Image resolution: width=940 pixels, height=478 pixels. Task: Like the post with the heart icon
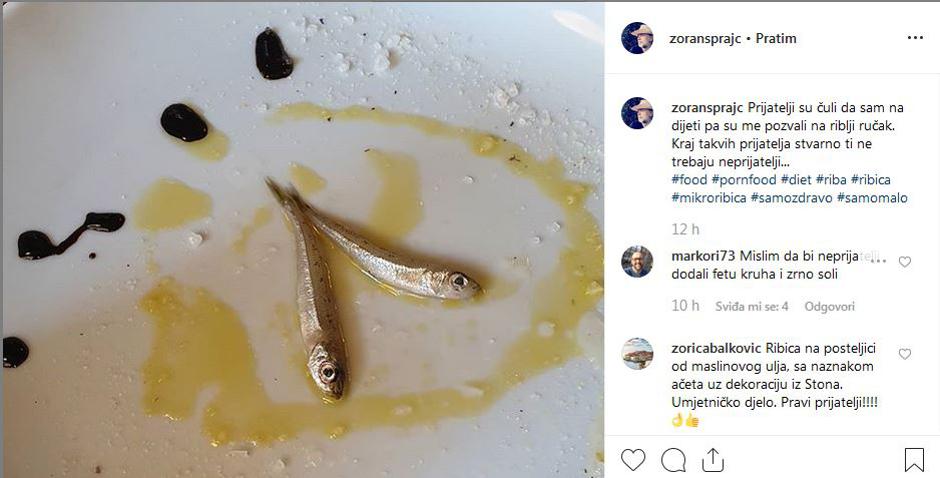[x=633, y=459]
